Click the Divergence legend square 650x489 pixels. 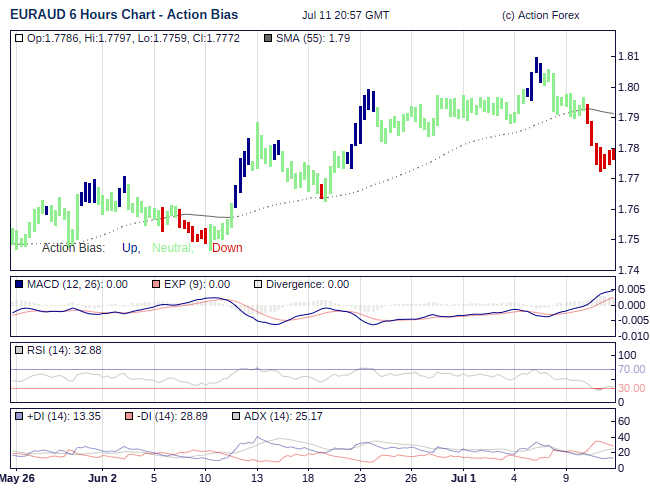257,284
